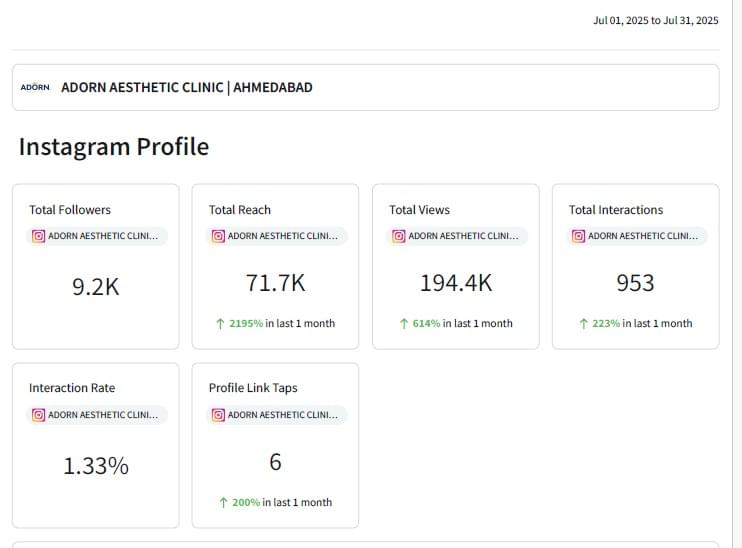This screenshot has height=548, width=742.
Task: Select ADORN AESTHETIC CLINIC | AHMEDABAD account name
Action: coord(187,88)
